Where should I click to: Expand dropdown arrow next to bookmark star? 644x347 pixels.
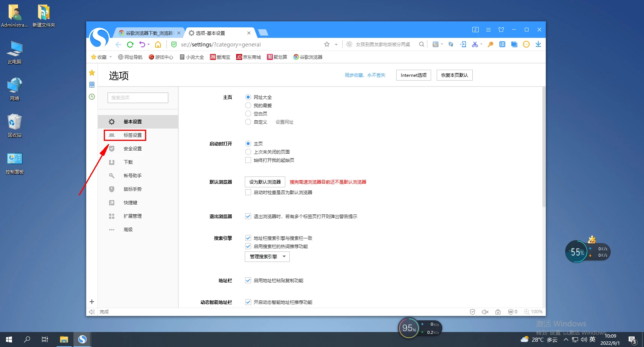click(336, 45)
